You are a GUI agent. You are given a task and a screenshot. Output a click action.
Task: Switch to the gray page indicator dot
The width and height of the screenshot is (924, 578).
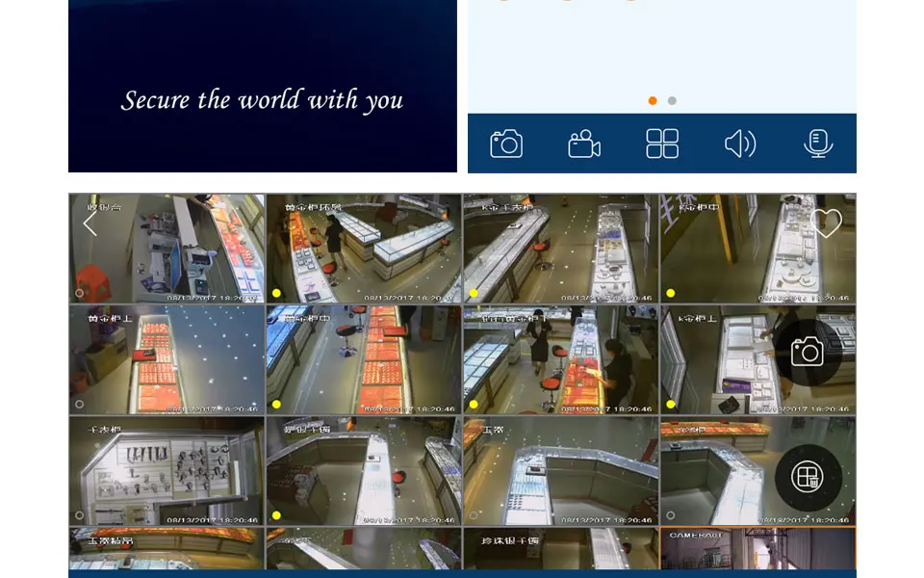(672, 101)
